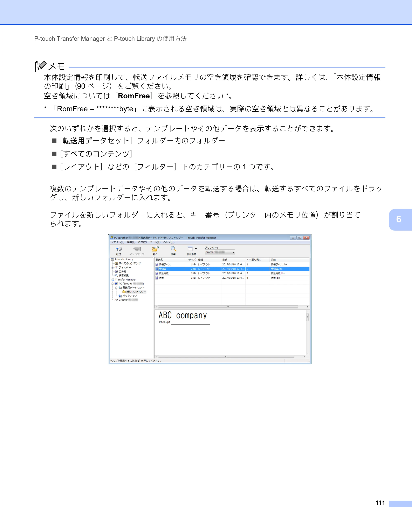Expand the フィルター tree node
The image size is (412, 532).
[x=112, y=268]
